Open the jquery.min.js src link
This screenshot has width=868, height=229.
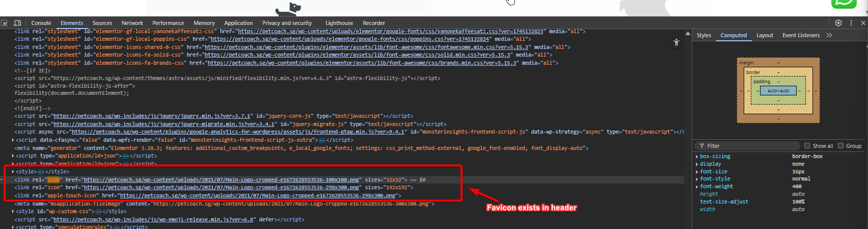152,116
